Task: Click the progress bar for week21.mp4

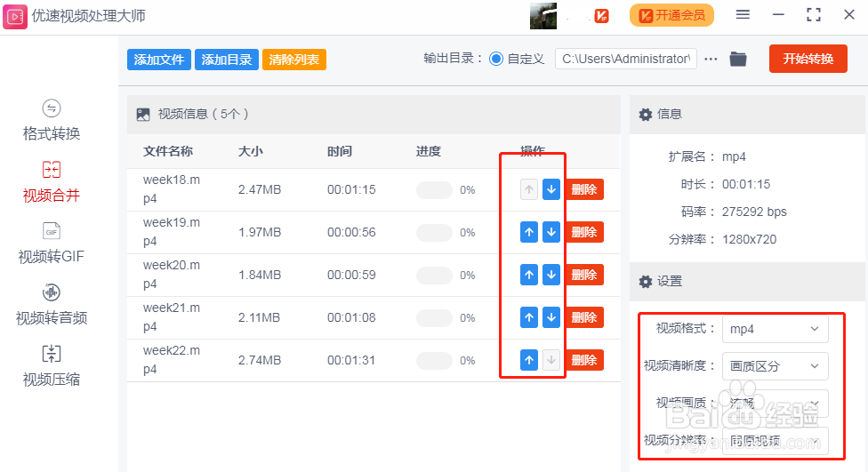Action: pyautogui.click(x=435, y=318)
